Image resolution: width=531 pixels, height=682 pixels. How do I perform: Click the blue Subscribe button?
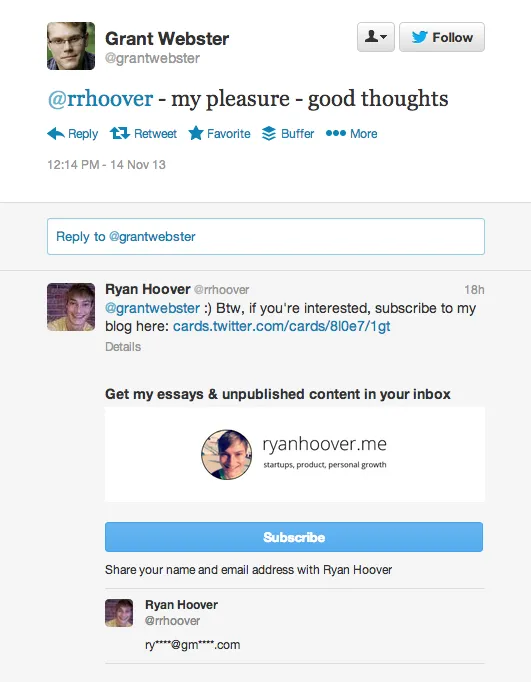(x=294, y=537)
